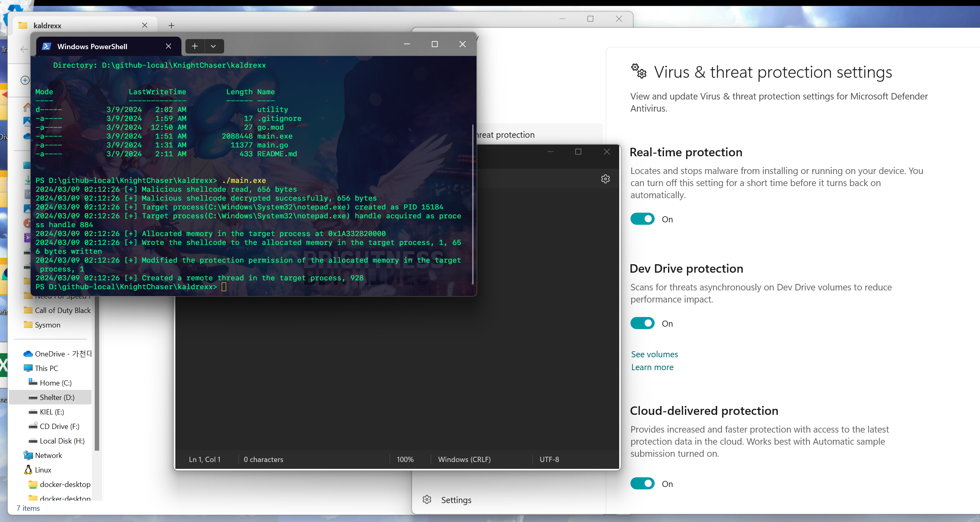The width and height of the screenshot is (980, 522).
Task: Click the Settings gear in the Windows Security sidebar
Action: pyautogui.click(x=427, y=500)
